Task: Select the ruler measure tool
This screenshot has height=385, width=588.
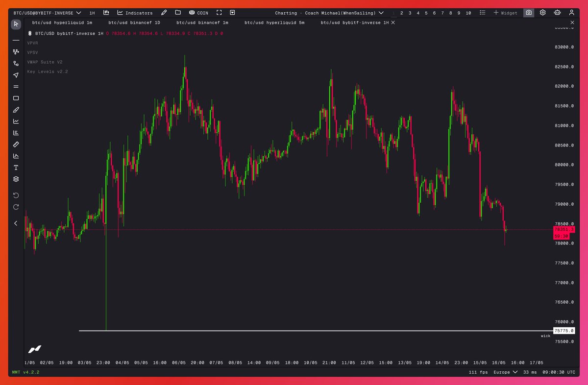Action: [x=16, y=144]
